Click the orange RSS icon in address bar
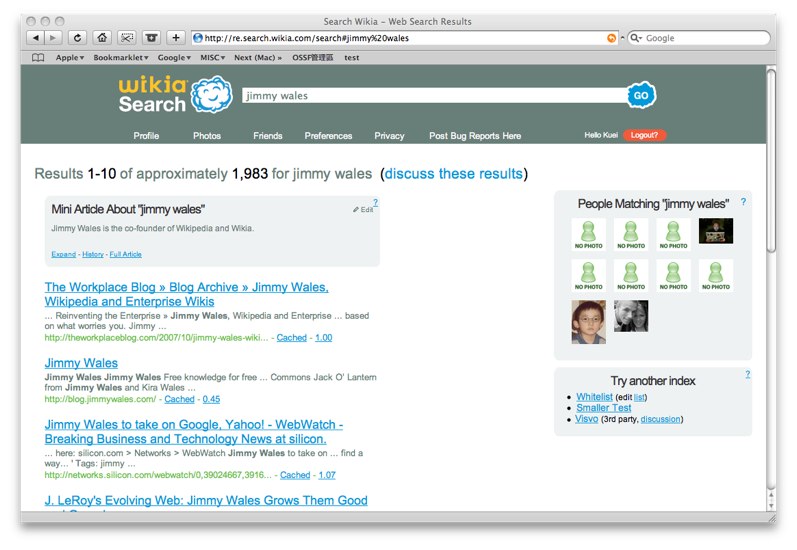Screen dimensions: 797x550 pyautogui.click(x=611, y=38)
